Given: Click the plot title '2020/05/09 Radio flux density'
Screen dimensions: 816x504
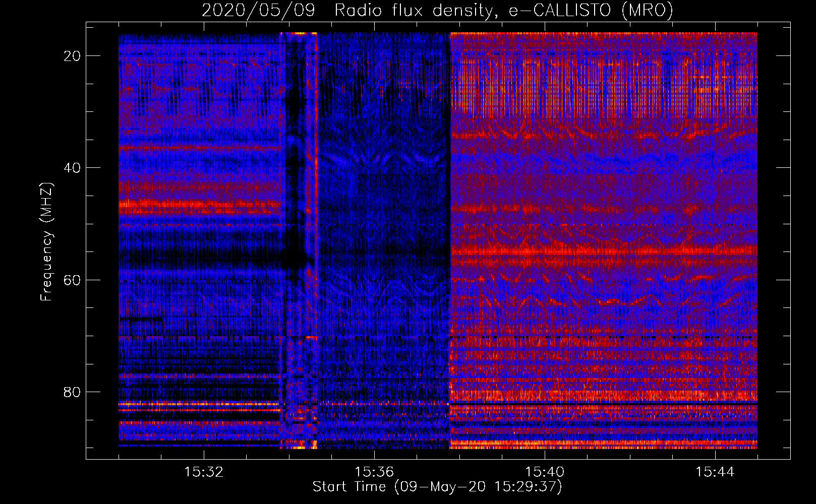Looking at the screenshot, I should 437,10.
